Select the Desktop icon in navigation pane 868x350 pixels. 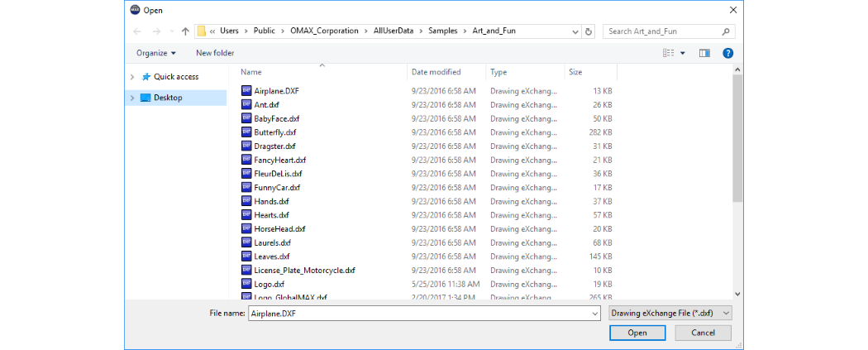(145, 98)
